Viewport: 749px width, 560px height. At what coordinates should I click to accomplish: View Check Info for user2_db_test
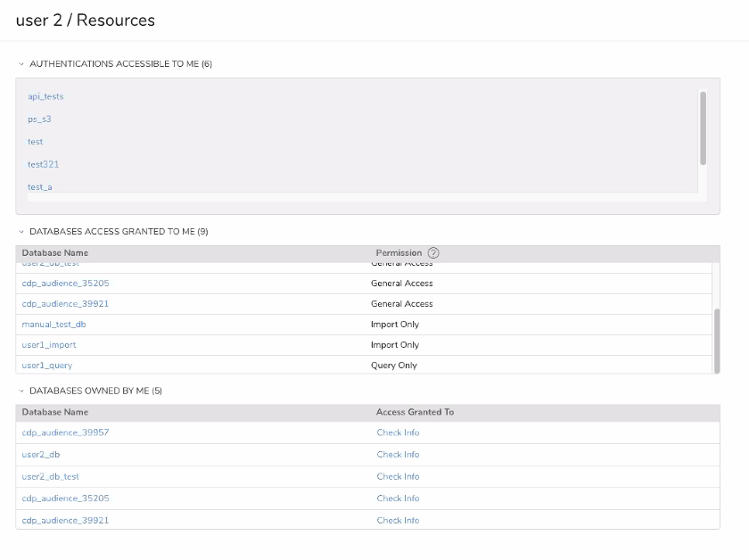(398, 476)
